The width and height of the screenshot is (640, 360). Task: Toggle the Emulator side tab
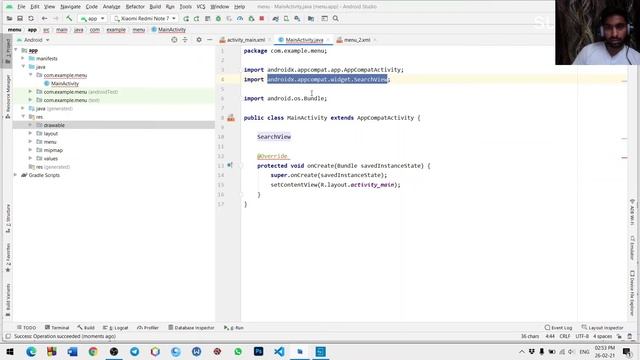point(632,247)
